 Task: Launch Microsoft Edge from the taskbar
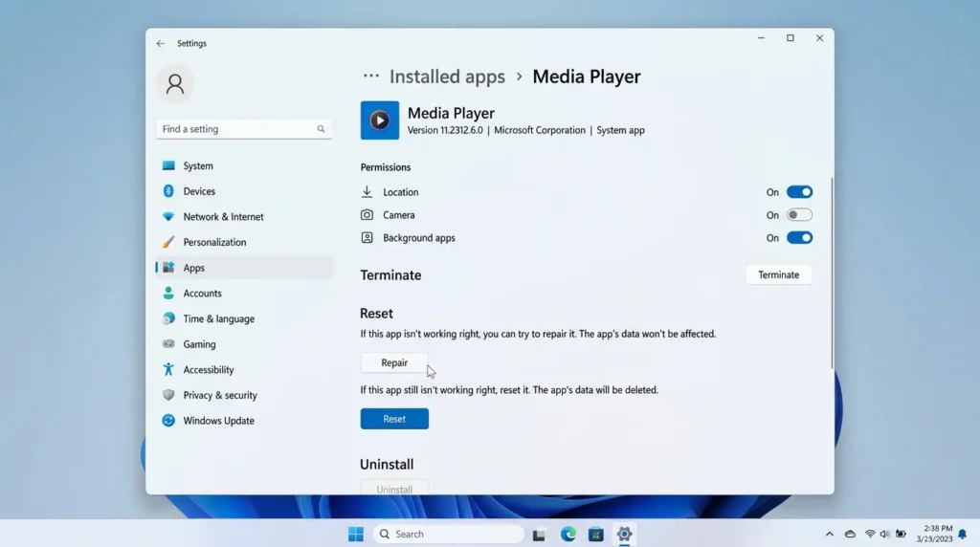click(x=568, y=535)
